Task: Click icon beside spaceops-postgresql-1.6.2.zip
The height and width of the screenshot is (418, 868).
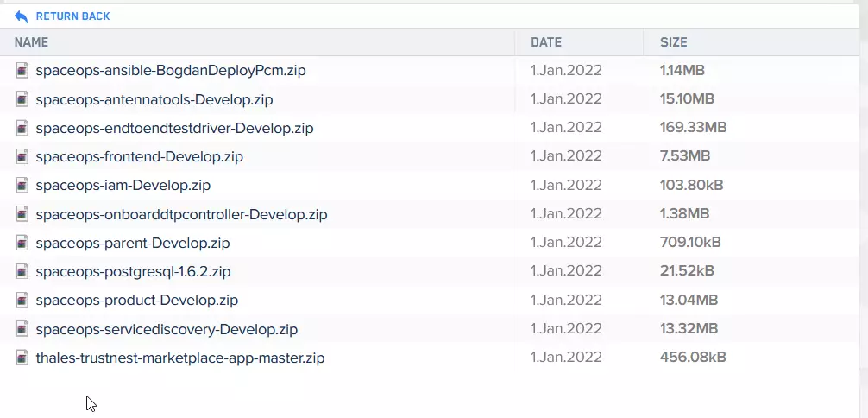Action: (x=22, y=271)
